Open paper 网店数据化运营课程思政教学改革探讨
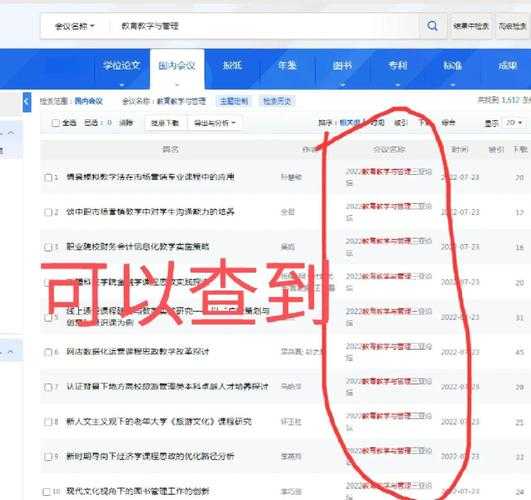Viewport: 531px width, 500px height. (x=137, y=352)
